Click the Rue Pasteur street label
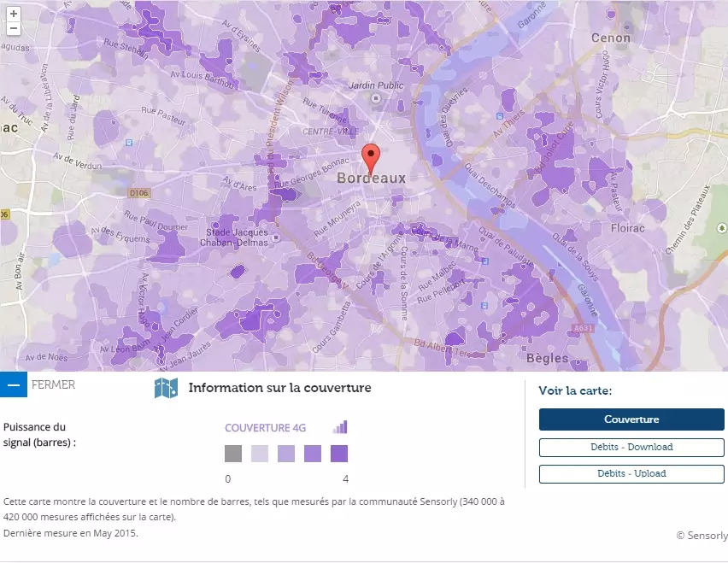Viewport: 728px width, 563px height. pyautogui.click(x=163, y=115)
